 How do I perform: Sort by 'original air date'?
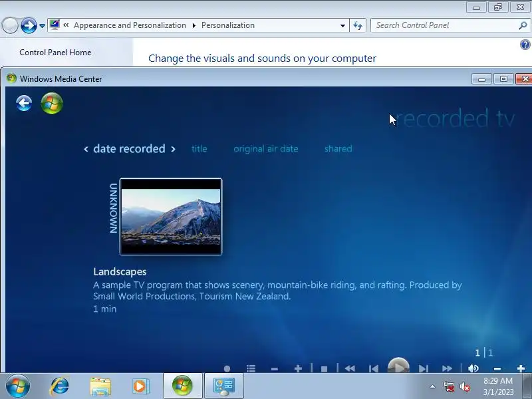[x=265, y=148]
